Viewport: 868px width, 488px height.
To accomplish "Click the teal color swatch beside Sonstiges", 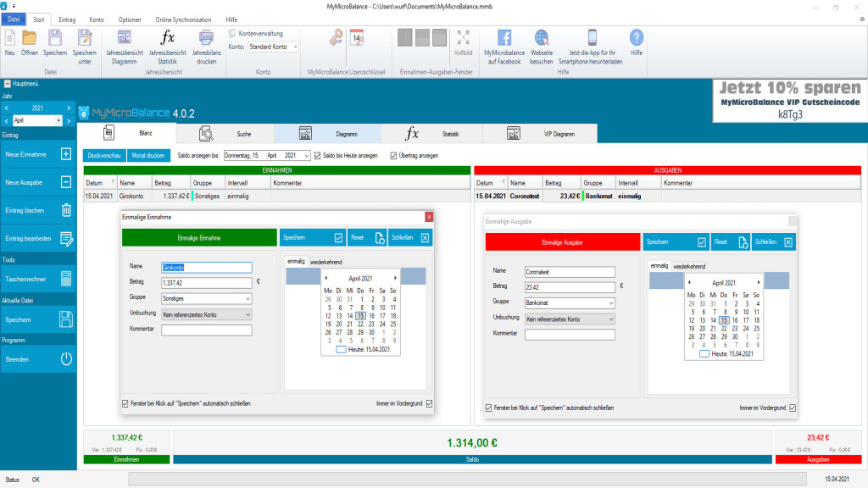I will (x=193, y=196).
